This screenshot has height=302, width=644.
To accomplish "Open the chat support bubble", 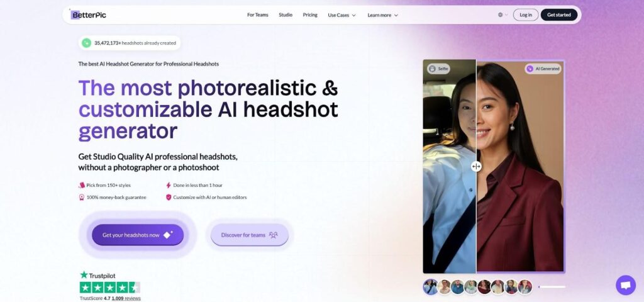I will [625, 285].
